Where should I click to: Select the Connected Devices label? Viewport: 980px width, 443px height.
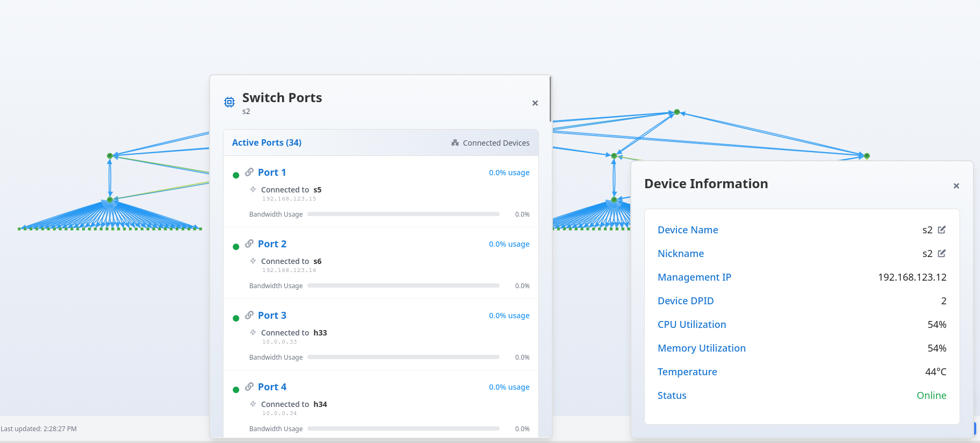496,143
